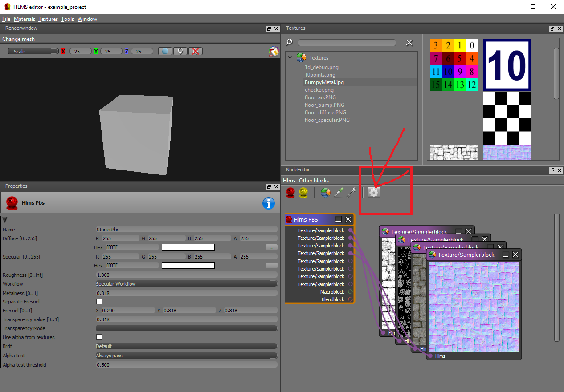This screenshot has width=564, height=392.
Task: Open the Materials menu
Action: [24, 19]
